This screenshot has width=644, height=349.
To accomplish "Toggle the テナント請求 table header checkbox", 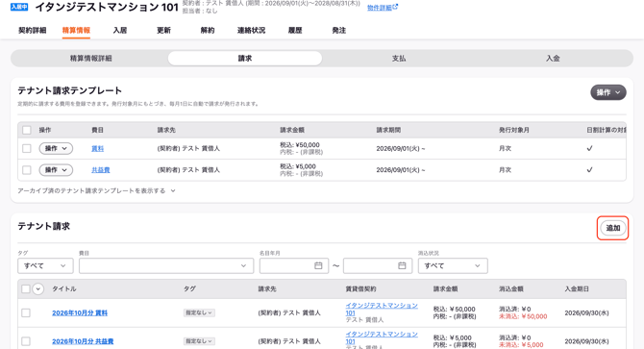I will point(26,289).
